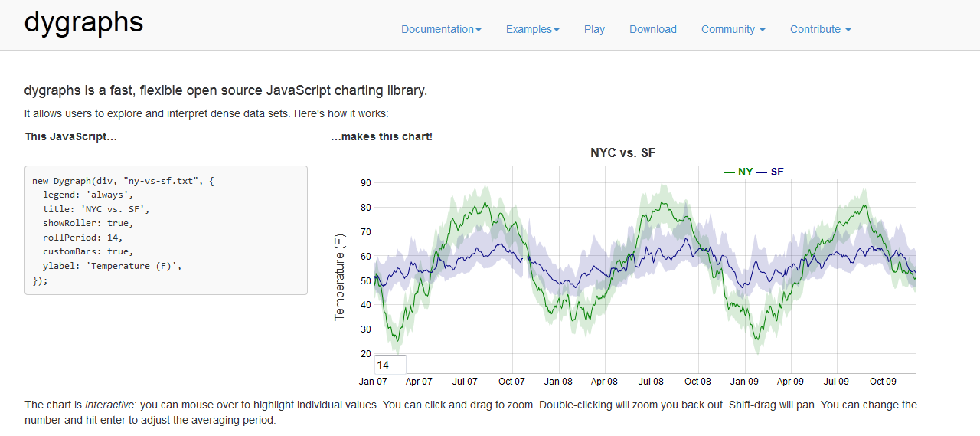Click inside the new Dygraph code block

pos(165,230)
